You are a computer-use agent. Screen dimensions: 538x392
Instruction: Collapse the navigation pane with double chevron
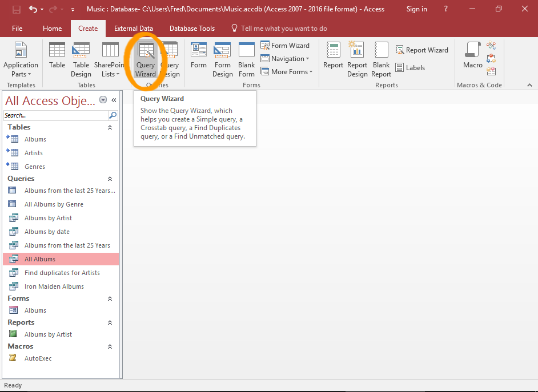(x=114, y=100)
